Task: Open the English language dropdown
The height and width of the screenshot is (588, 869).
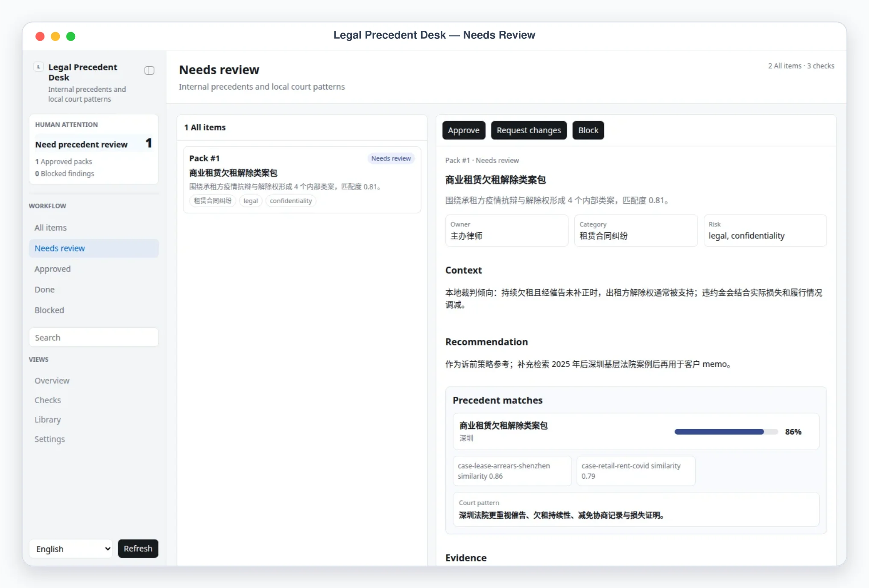Action: coord(71,549)
